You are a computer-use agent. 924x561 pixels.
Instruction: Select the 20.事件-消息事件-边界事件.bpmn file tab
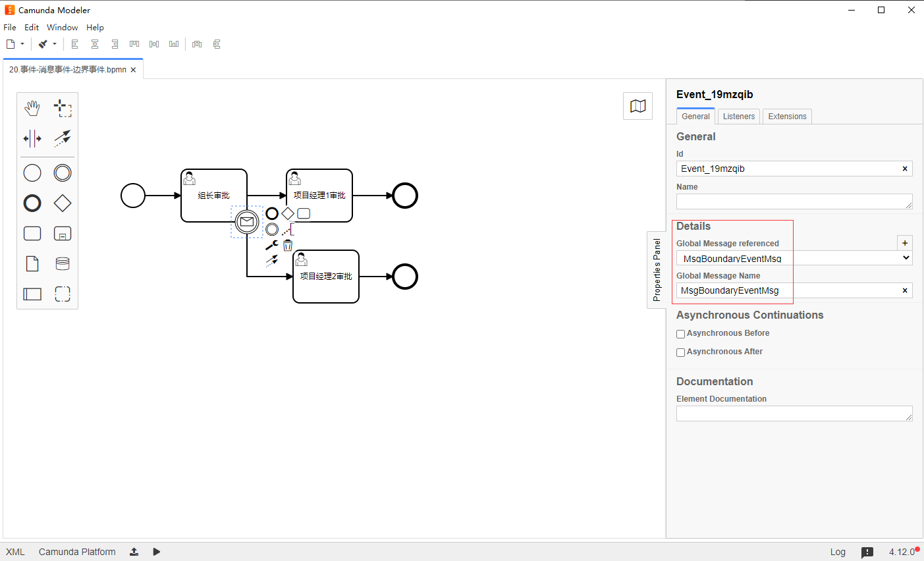click(x=68, y=69)
